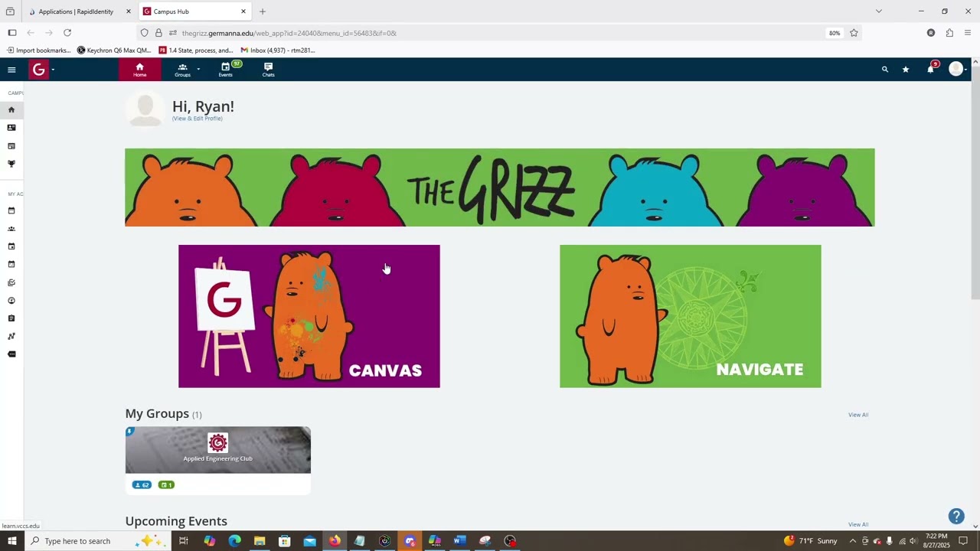Click the View & Edit Profile link
This screenshot has height=551, width=980.
(198, 119)
